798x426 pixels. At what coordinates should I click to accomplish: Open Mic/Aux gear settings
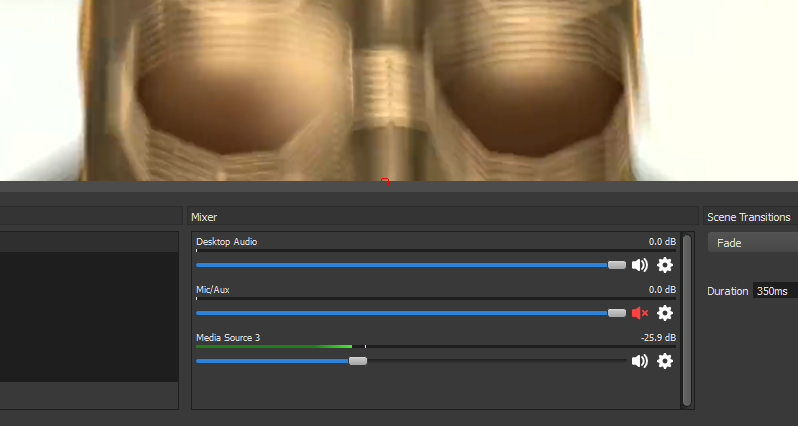click(x=665, y=313)
